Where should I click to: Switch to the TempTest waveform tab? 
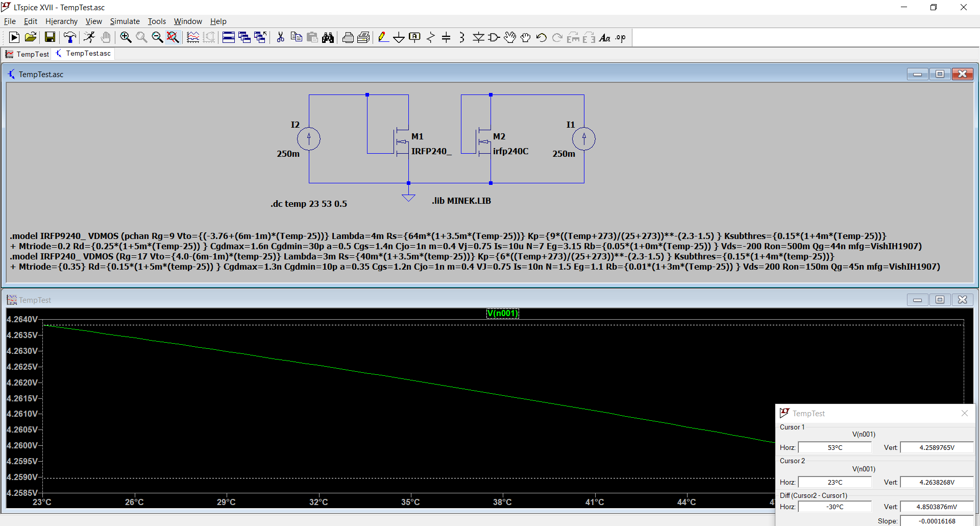tap(27, 54)
